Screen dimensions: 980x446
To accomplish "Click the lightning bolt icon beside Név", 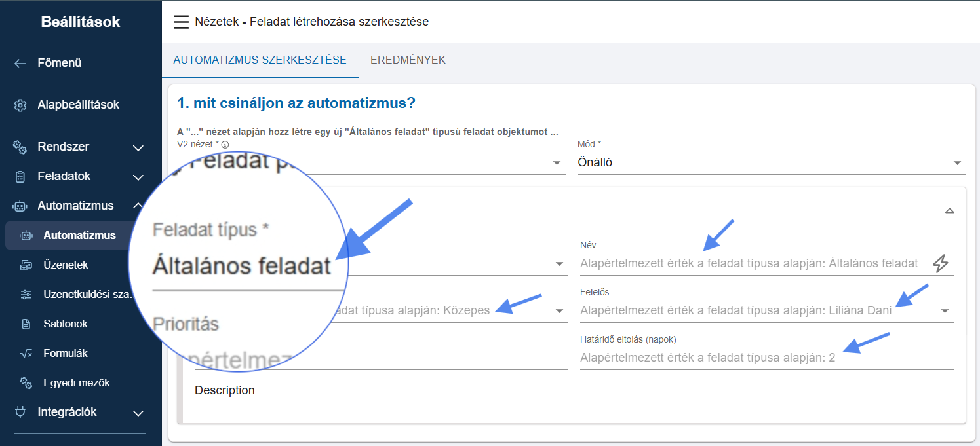I will tap(940, 263).
